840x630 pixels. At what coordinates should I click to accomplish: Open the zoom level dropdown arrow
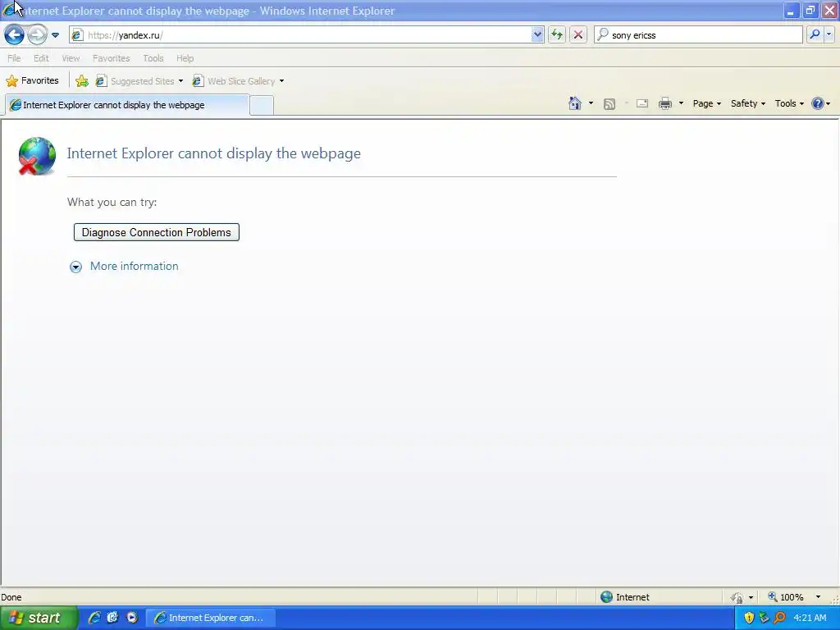coord(818,597)
